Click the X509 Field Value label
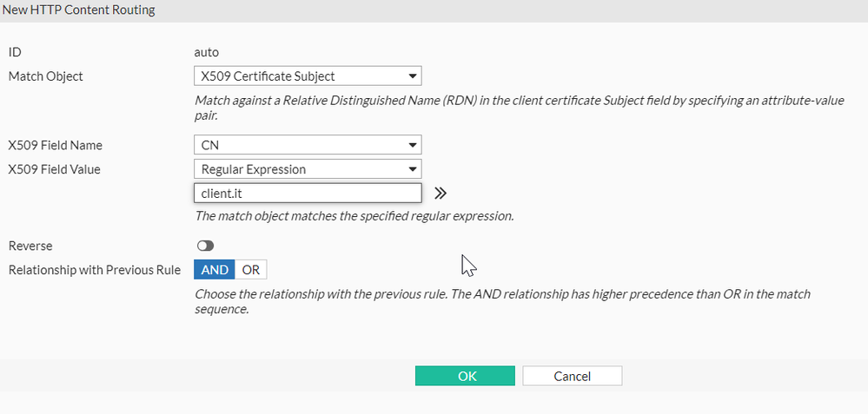The height and width of the screenshot is (414, 868). pyautogui.click(x=54, y=169)
